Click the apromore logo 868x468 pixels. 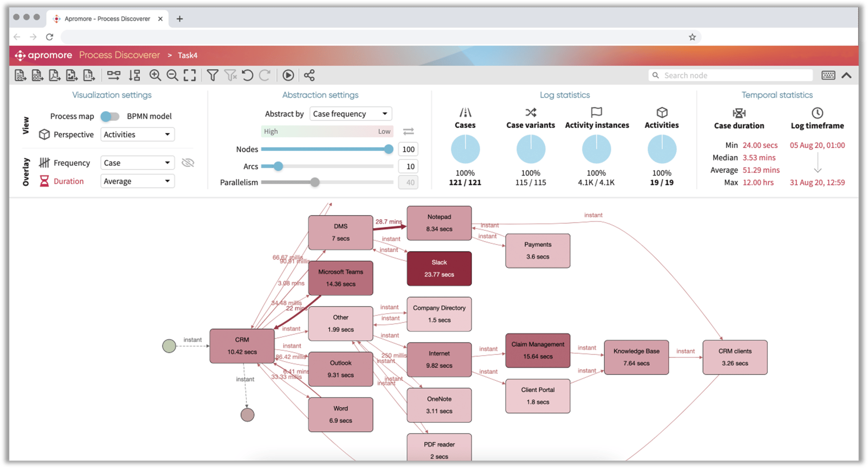(43, 55)
